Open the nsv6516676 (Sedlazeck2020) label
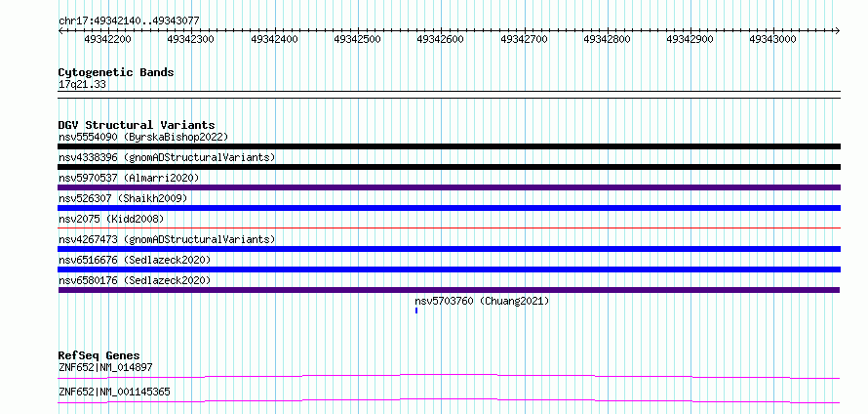The image size is (868, 414). pos(135,260)
